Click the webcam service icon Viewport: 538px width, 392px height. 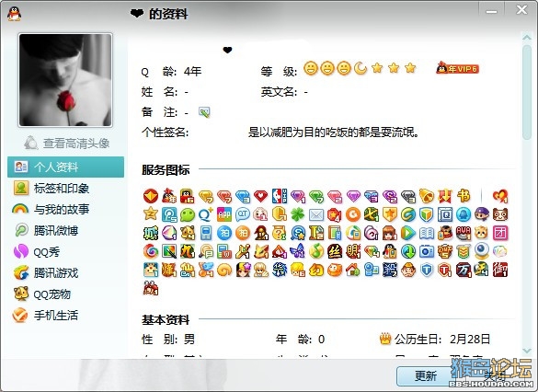[482, 251]
